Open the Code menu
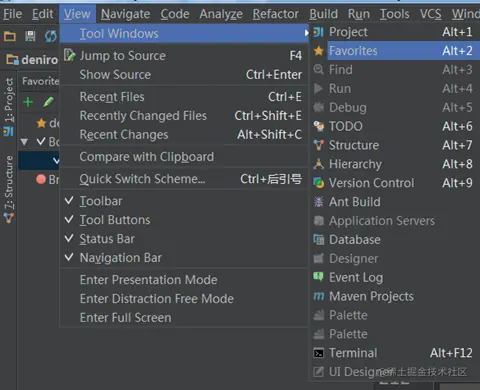480x390 pixels. [175, 14]
